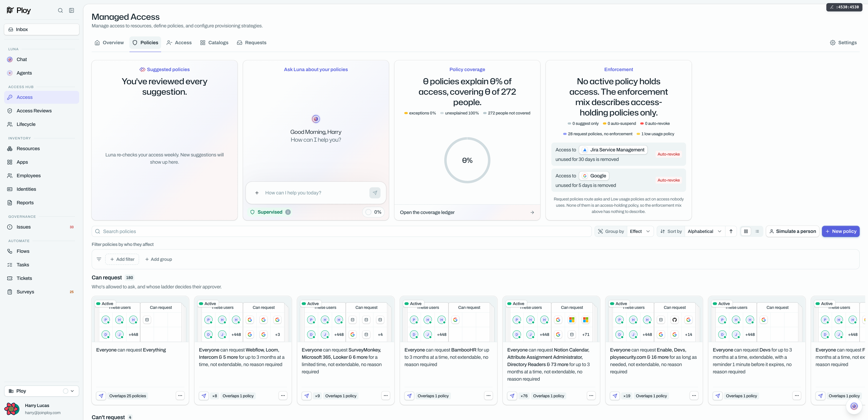Open the Inbox button
Viewport: 868px width, 420px height.
(x=41, y=30)
